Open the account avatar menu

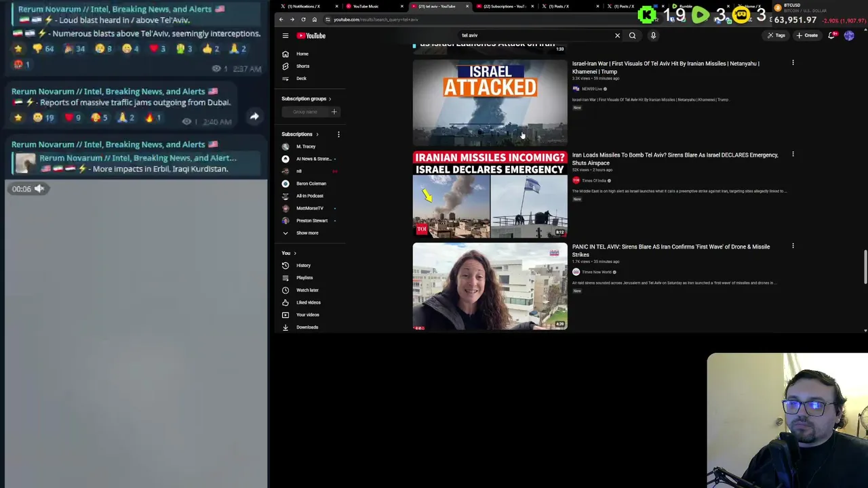coord(849,35)
